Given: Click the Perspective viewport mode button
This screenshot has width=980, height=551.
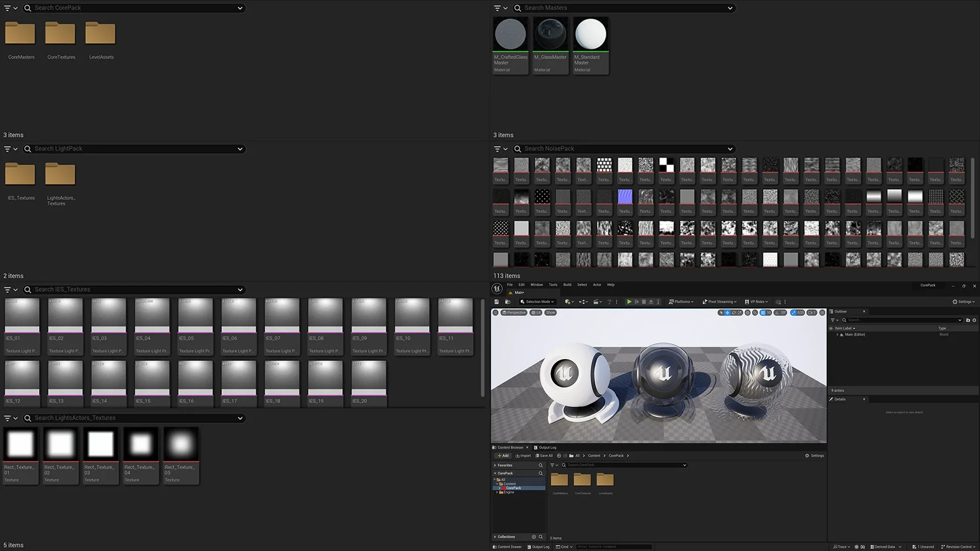Looking at the screenshot, I should tap(514, 313).
